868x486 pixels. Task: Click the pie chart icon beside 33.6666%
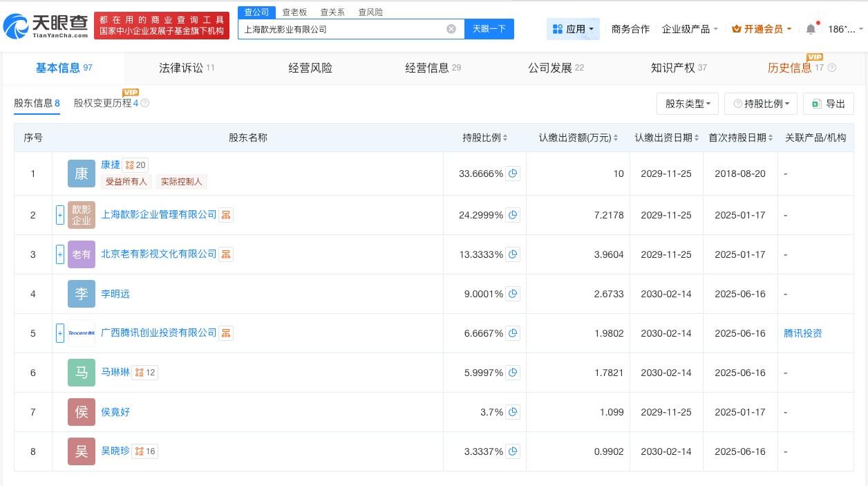513,174
